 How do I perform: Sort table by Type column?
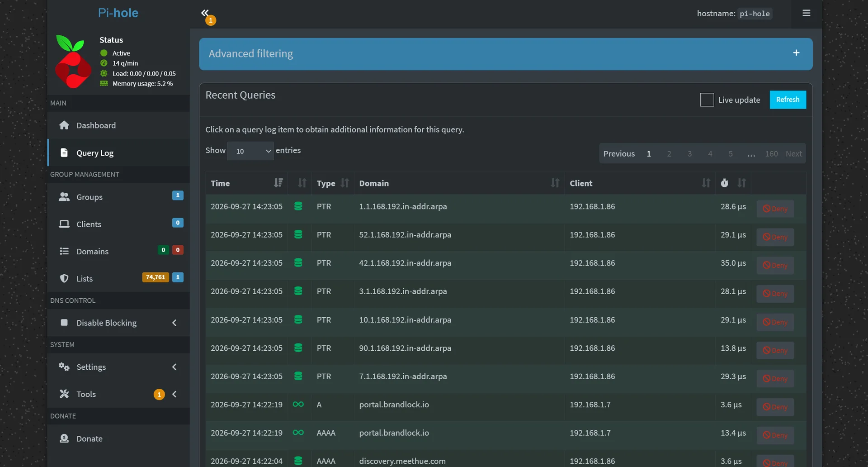333,183
